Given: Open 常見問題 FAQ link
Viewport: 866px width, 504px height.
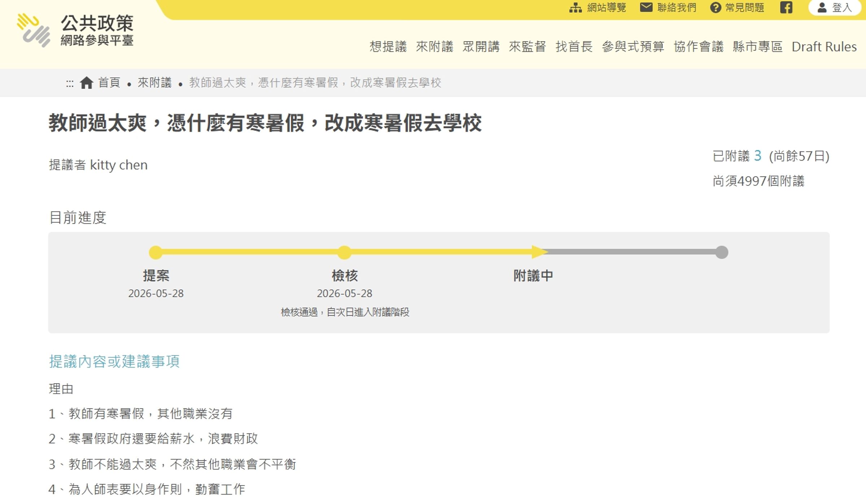Looking at the screenshot, I should point(745,8).
